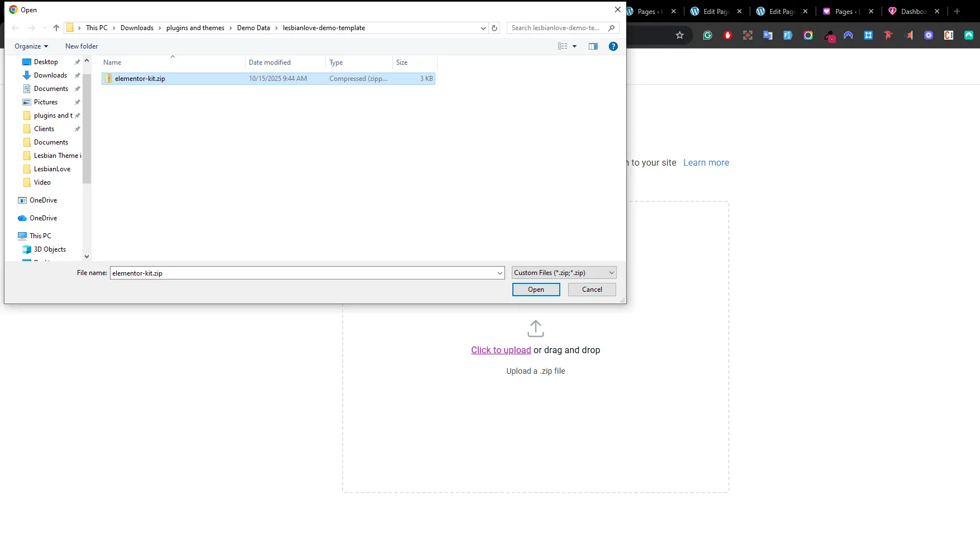Open Downloads in the navigation pane

[50, 75]
